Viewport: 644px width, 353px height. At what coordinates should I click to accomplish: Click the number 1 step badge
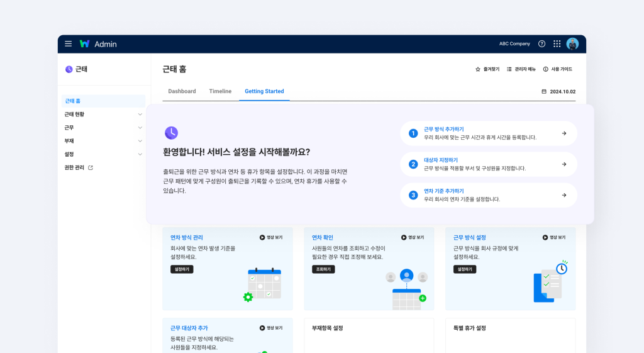coord(413,133)
